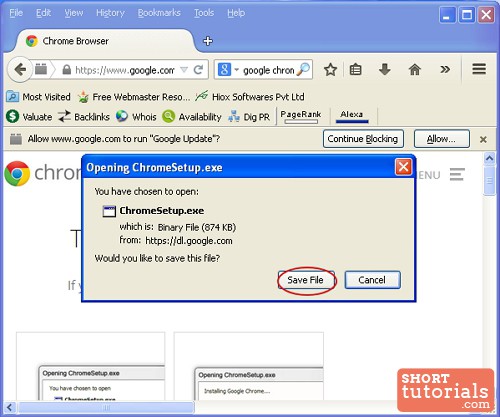Click the https://dl.google.com source text
Viewport: 500px width, 417px height.
[189, 241]
